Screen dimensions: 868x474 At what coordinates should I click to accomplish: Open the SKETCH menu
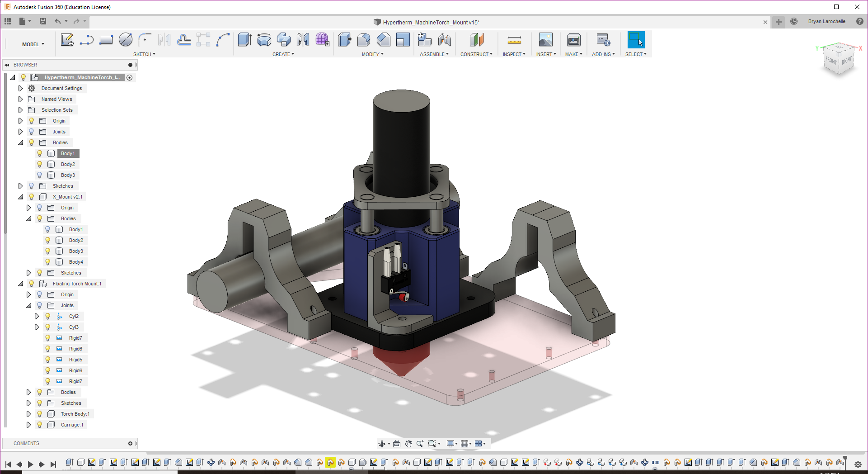pos(144,54)
